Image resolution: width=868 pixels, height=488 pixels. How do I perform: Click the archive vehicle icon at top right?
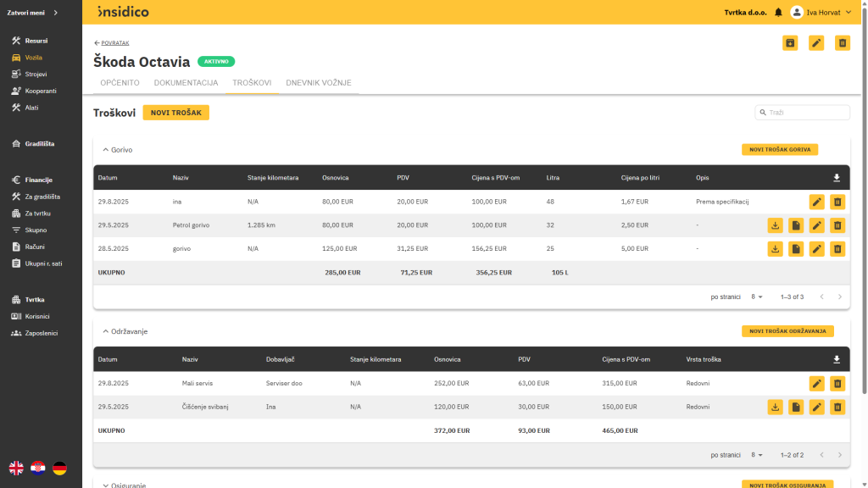[x=790, y=43]
